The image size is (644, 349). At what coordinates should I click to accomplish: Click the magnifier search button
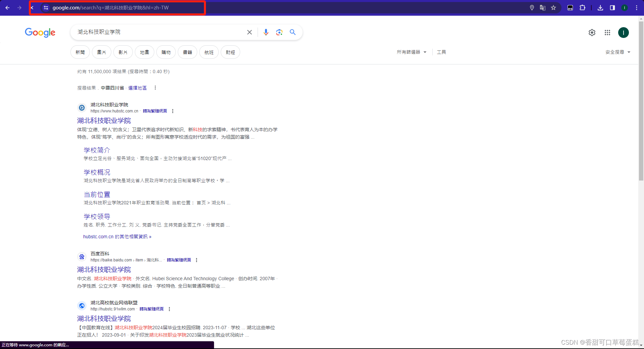(293, 32)
